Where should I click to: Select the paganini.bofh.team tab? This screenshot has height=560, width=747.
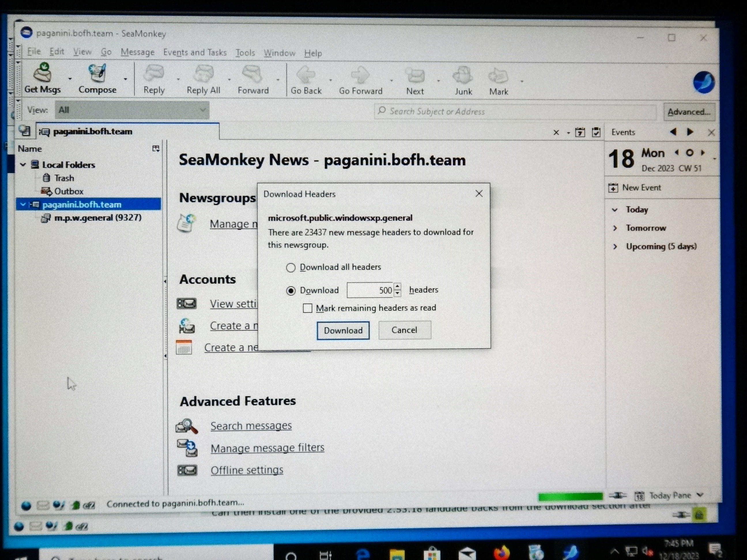click(x=128, y=131)
